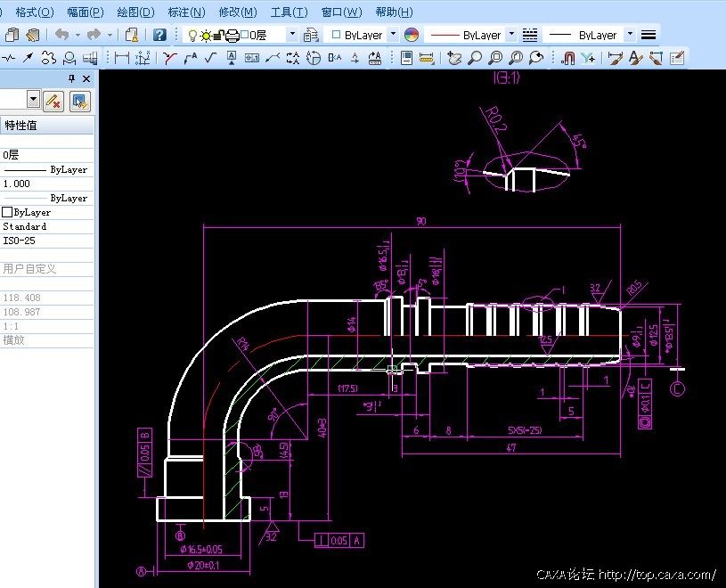Open the 标注(N) menu
726x588 pixels.
point(186,12)
